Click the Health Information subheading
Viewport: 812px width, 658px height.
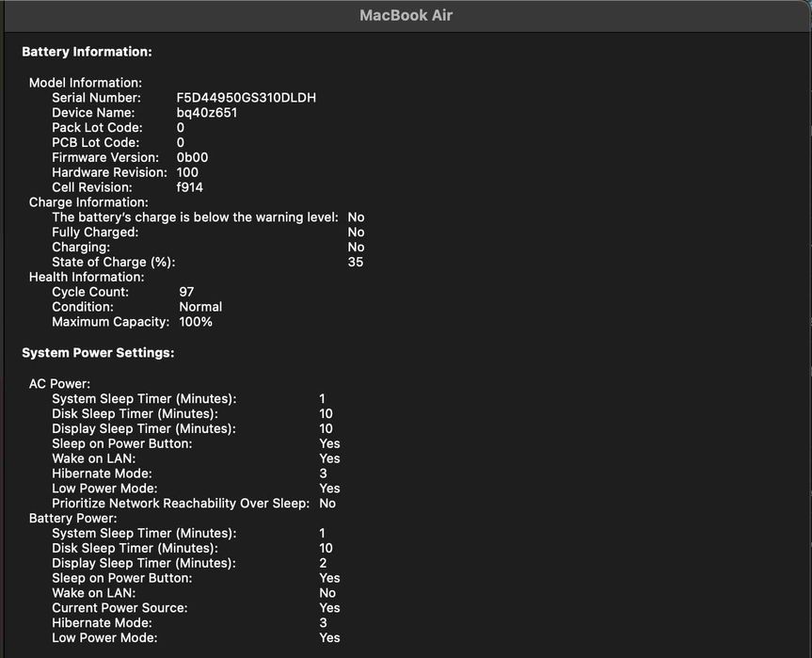[87, 277]
